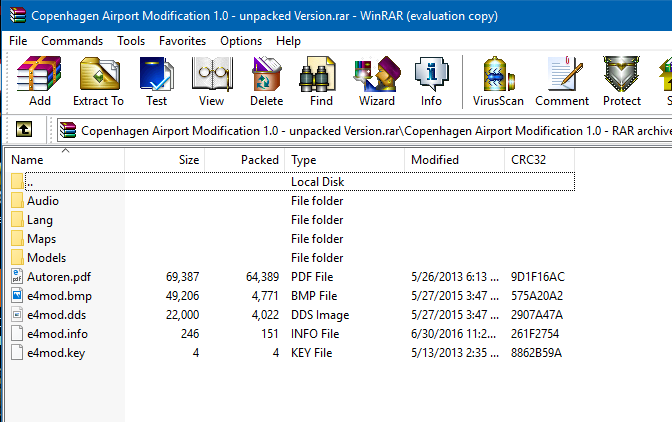672x422 pixels.
Task: Select the e4mod.dds file name
Action: pyautogui.click(x=57, y=314)
